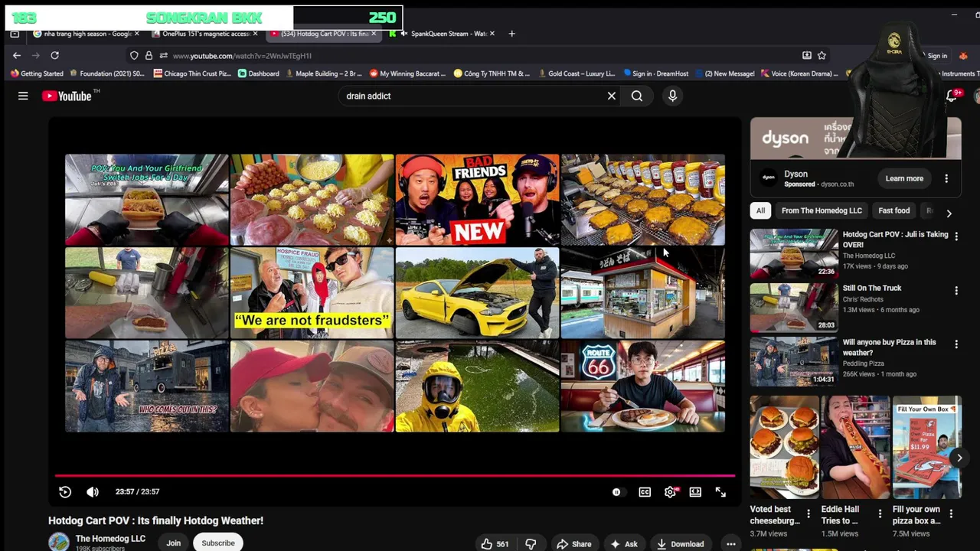
Task: Open the tab list icon left of tabs
Action: 15,34
